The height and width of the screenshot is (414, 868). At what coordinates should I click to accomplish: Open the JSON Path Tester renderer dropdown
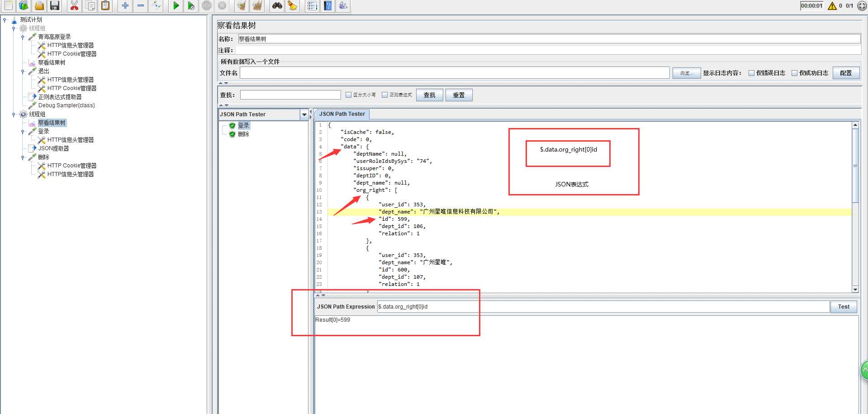(304, 114)
